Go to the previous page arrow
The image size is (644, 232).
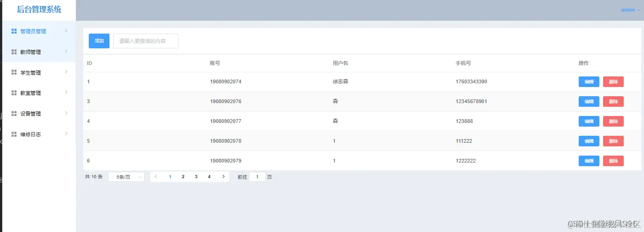point(156,177)
